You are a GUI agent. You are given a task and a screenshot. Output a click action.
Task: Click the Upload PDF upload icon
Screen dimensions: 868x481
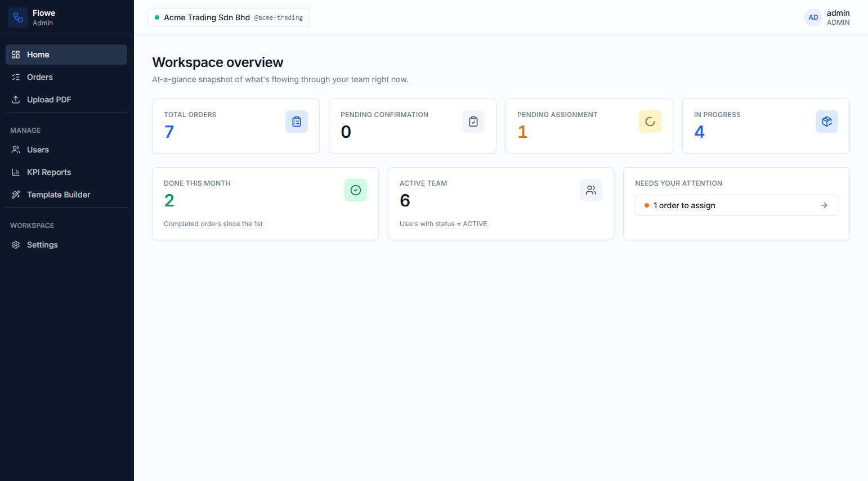pos(16,100)
